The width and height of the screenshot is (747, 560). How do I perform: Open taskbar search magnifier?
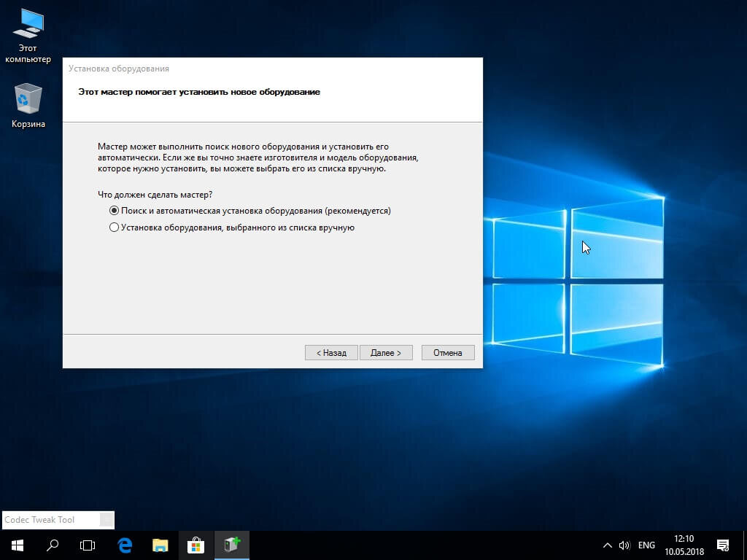point(53,545)
